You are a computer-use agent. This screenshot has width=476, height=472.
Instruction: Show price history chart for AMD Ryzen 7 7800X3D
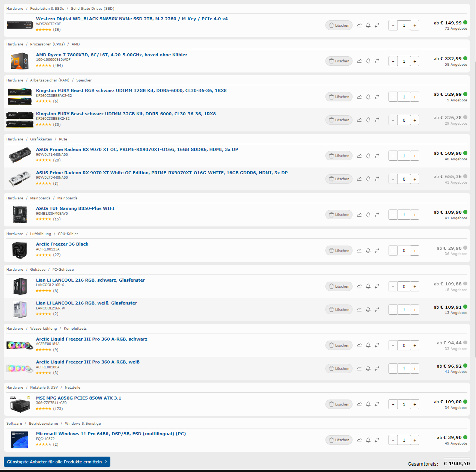[359, 61]
